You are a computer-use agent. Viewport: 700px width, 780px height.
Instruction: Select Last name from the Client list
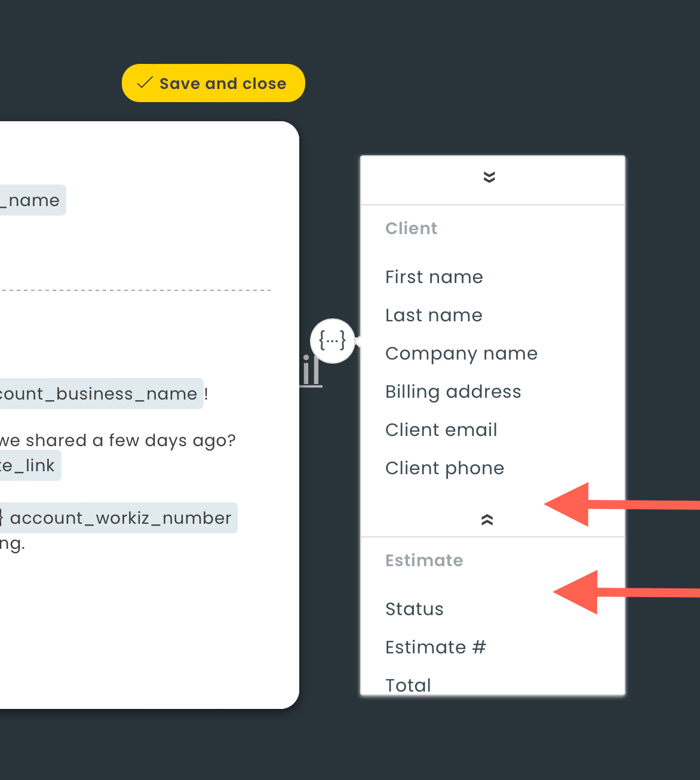pyautogui.click(x=434, y=315)
